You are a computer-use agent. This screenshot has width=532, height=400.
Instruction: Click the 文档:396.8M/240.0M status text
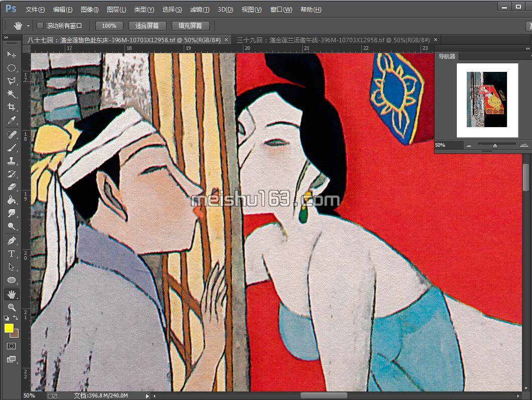point(101,395)
